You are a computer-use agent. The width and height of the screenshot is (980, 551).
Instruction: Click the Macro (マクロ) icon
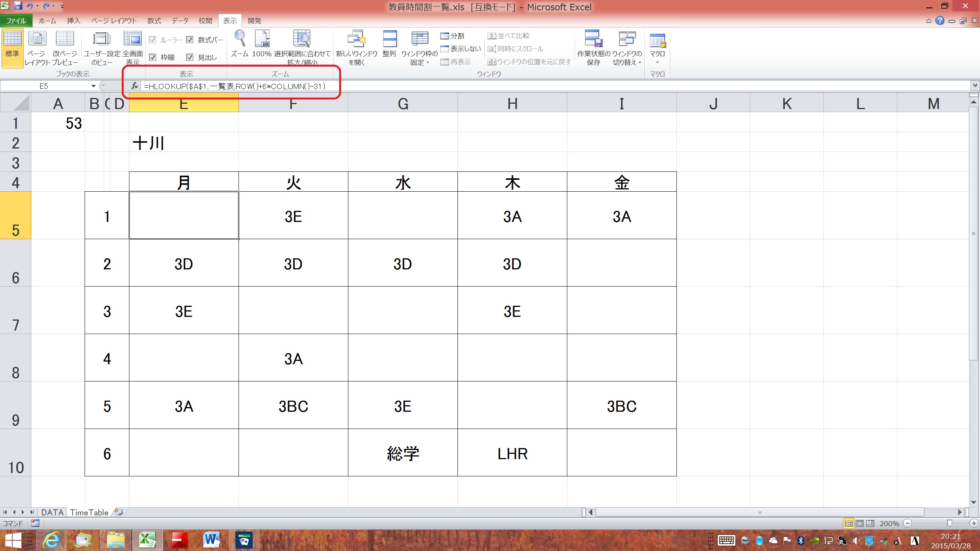click(x=657, y=41)
